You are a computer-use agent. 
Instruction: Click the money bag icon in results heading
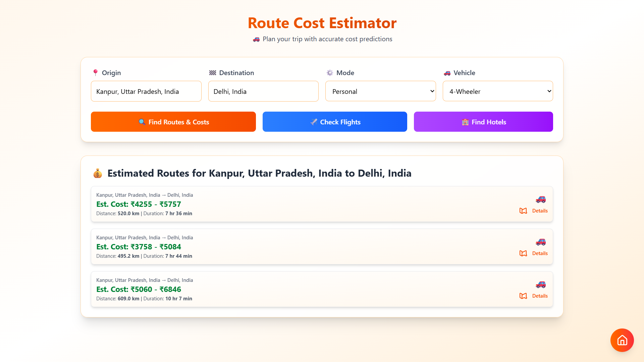pos(98,173)
